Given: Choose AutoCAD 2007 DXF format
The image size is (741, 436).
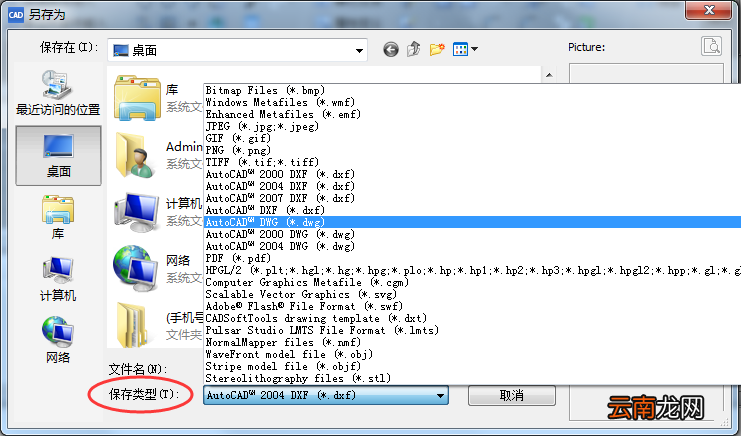Looking at the screenshot, I should (x=472, y=198).
